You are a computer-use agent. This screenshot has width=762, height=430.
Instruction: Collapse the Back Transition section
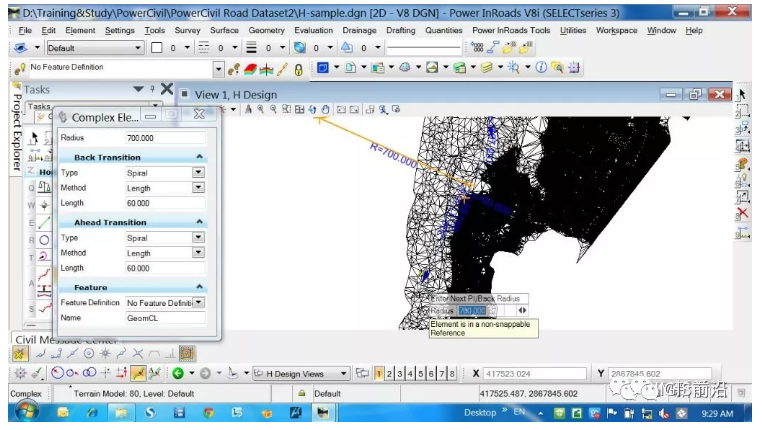(x=199, y=156)
